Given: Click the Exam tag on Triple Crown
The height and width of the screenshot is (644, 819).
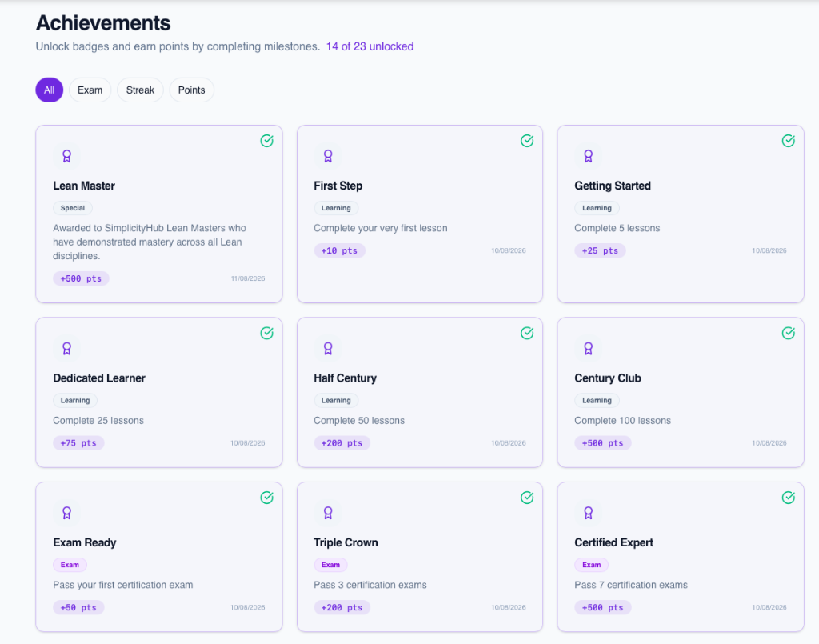Looking at the screenshot, I should tap(330, 565).
